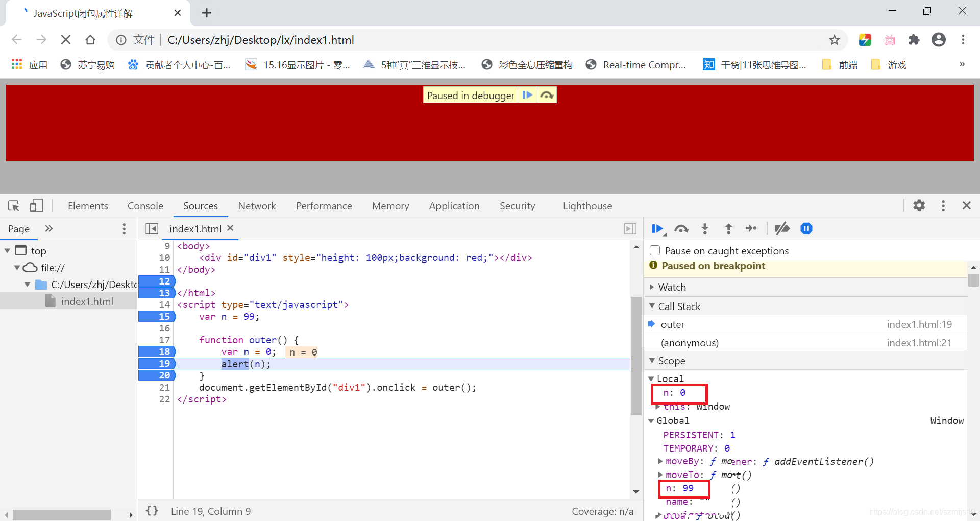This screenshot has width=980, height=521.
Task: Open the 前端 bookmarks folder
Action: pyautogui.click(x=840, y=65)
